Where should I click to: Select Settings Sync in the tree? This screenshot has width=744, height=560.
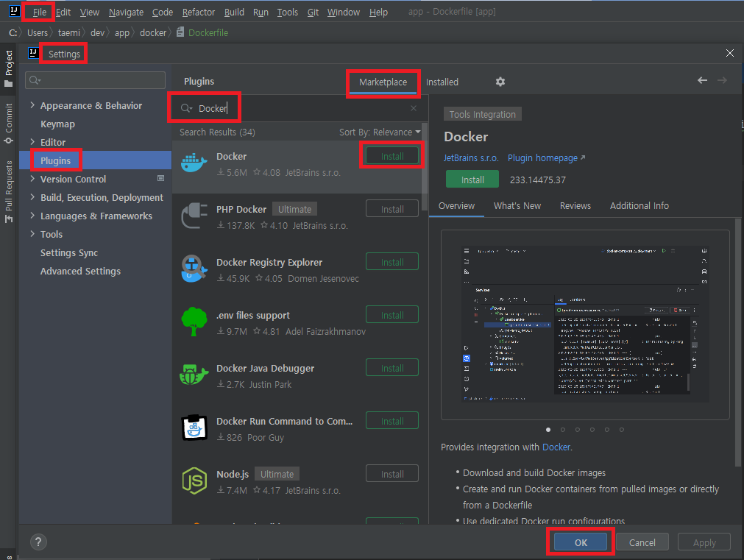tap(68, 252)
